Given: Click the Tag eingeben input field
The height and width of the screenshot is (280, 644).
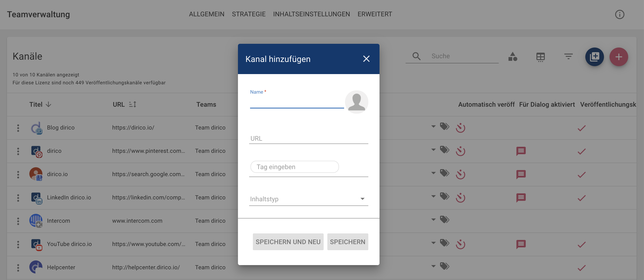Looking at the screenshot, I should tap(295, 167).
